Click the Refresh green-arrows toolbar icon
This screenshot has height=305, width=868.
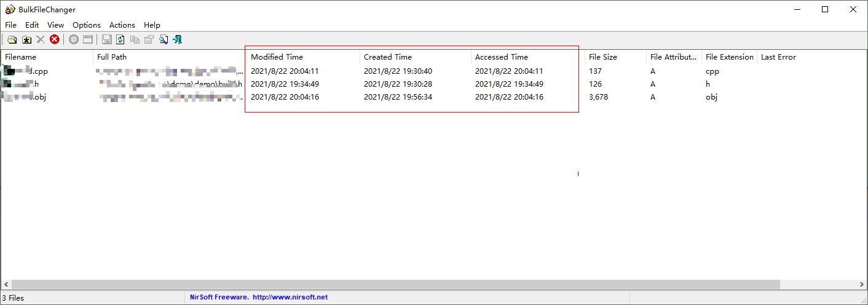coord(120,40)
